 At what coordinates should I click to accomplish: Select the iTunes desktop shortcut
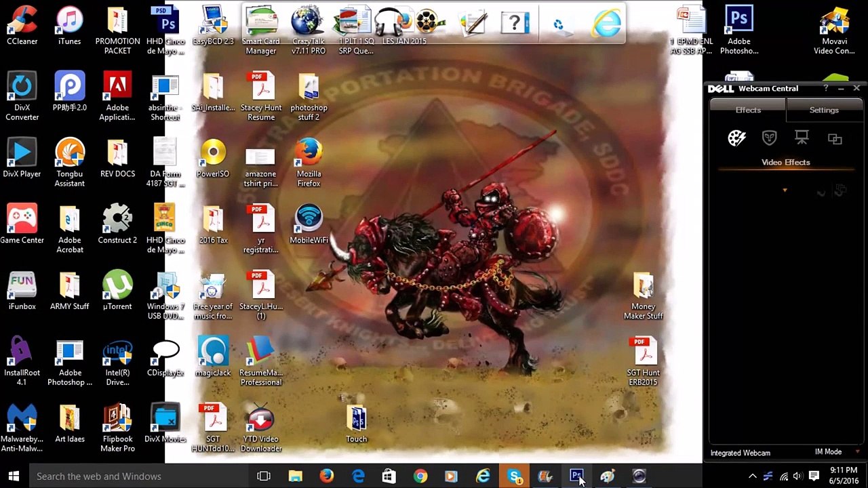pyautogui.click(x=69, y=26)
